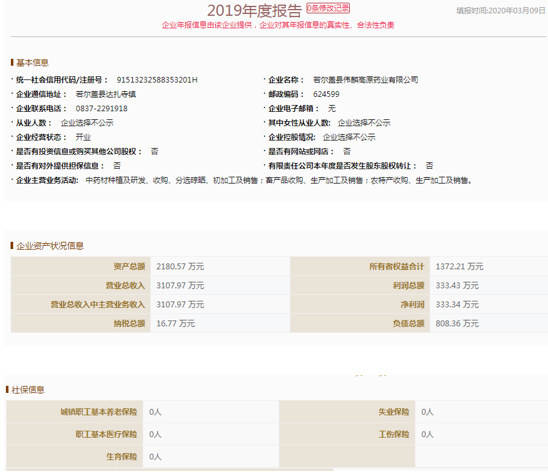
Task: Select phone number 0837-2291918
Action: click(x=102, y=109)
